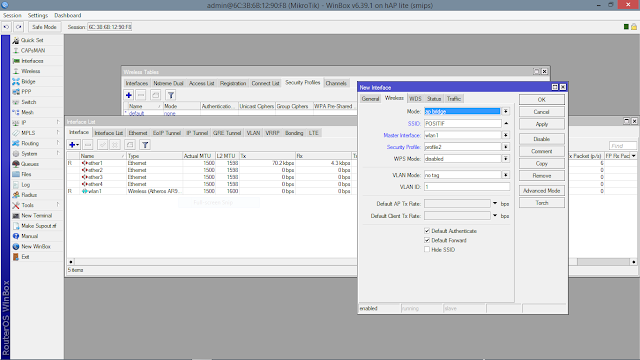
Task: Open Mesh sidebar item
Action: 27,112
